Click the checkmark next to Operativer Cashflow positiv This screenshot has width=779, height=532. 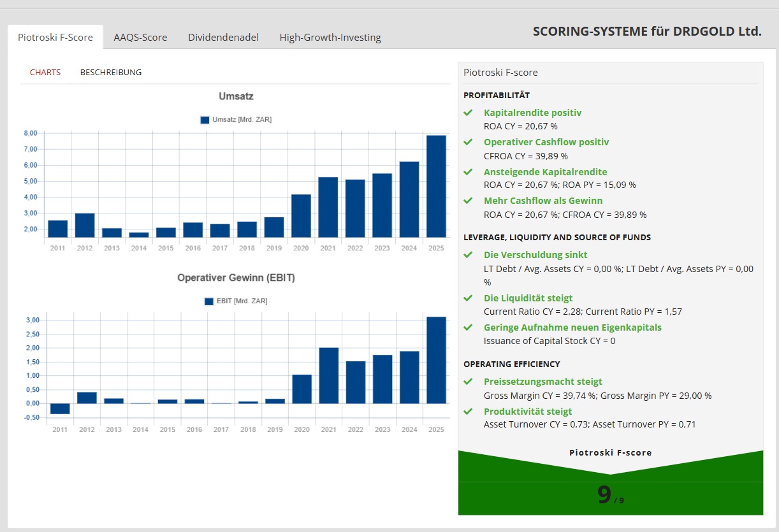pyautogui.click(x=468, y=142)
